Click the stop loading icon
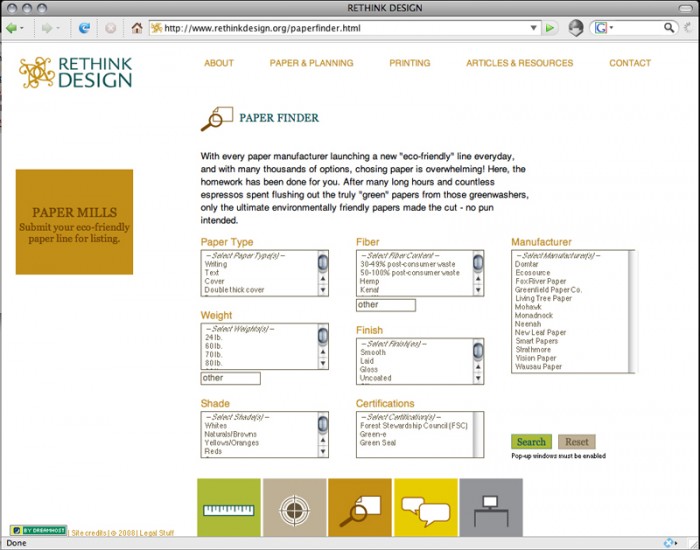This screenshot has height=550, width=700. (x=110, y=28)
